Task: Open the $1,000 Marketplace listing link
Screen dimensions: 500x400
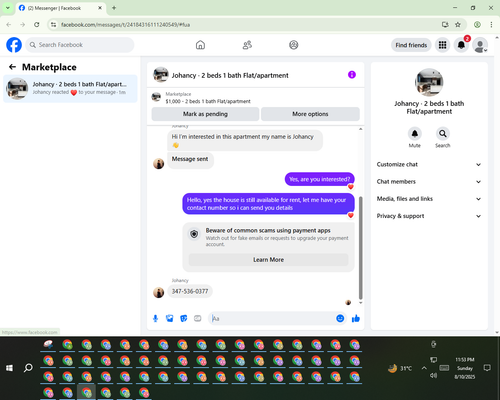Action: pyautogui.click(x=208, y=101)
